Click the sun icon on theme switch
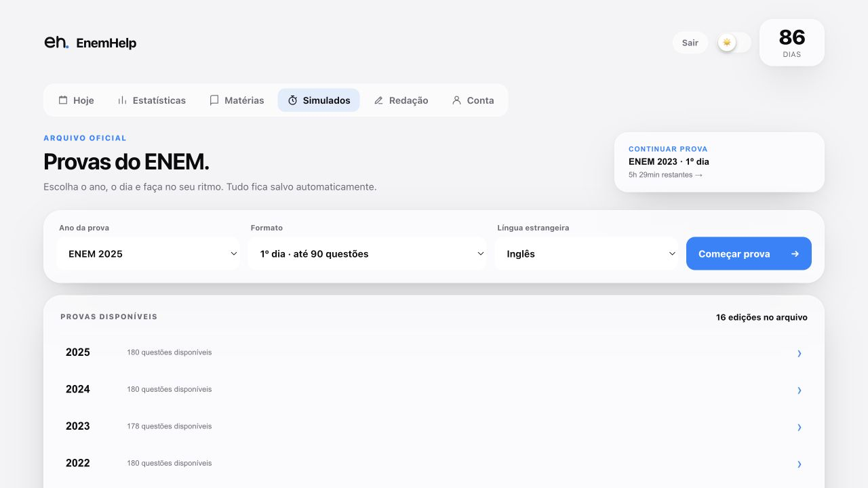The image size is (868, 488). click(x=727, y=43)
